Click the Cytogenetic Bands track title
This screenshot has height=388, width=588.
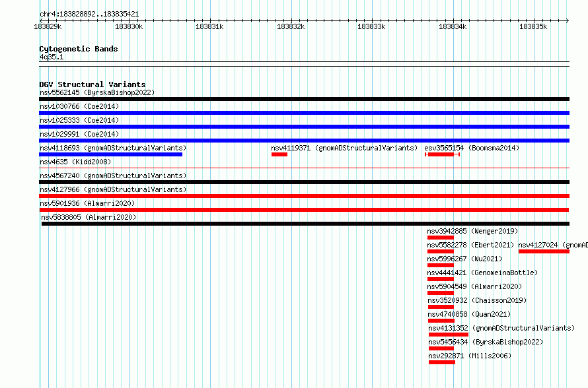(79, 49)
